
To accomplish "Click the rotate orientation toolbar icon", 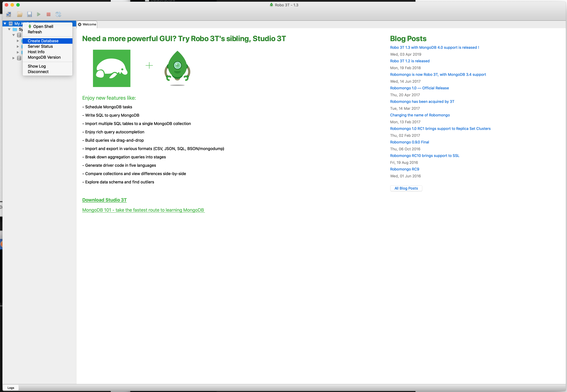I will 58,14.
